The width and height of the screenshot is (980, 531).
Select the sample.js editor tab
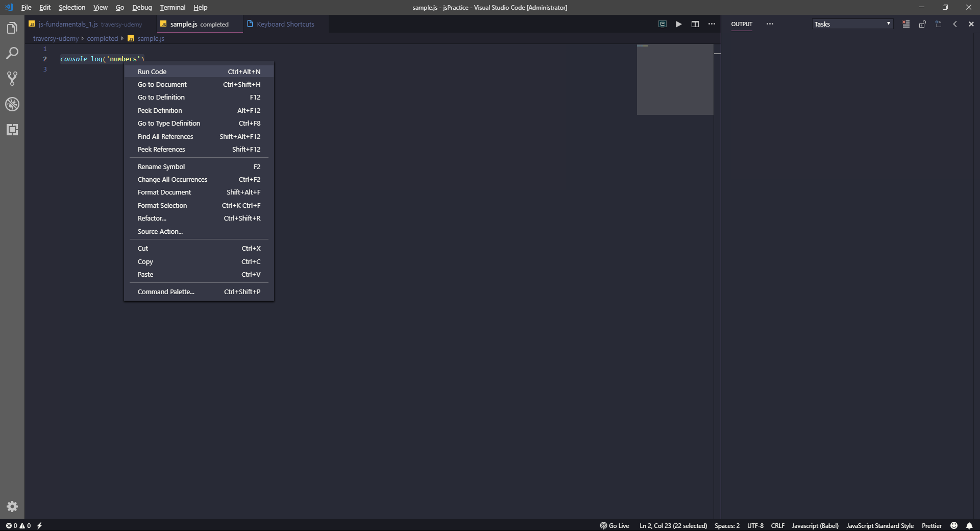(199, 24)
